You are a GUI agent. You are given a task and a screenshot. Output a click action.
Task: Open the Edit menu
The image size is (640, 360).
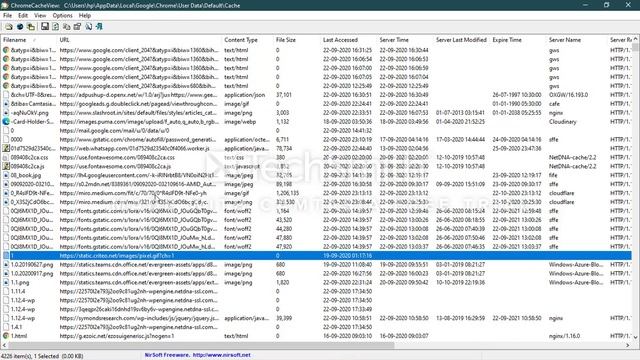click(x=23, y=16)
